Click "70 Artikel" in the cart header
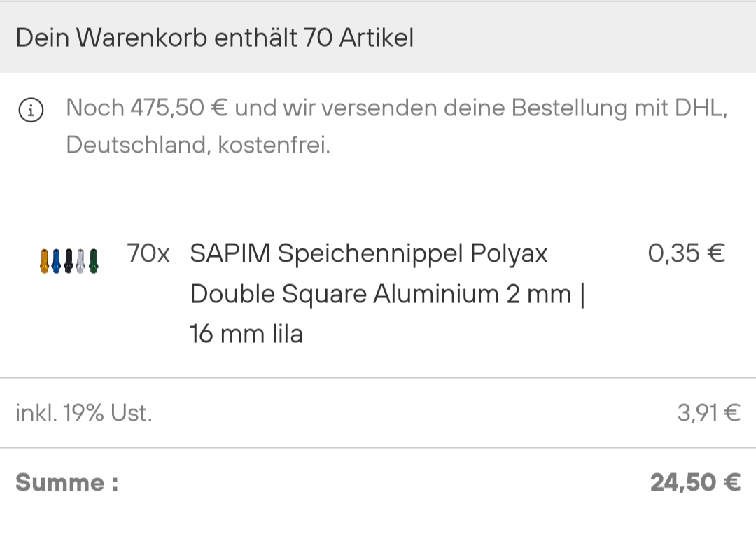Screen dimensions: 756x541 click(358, 38)
